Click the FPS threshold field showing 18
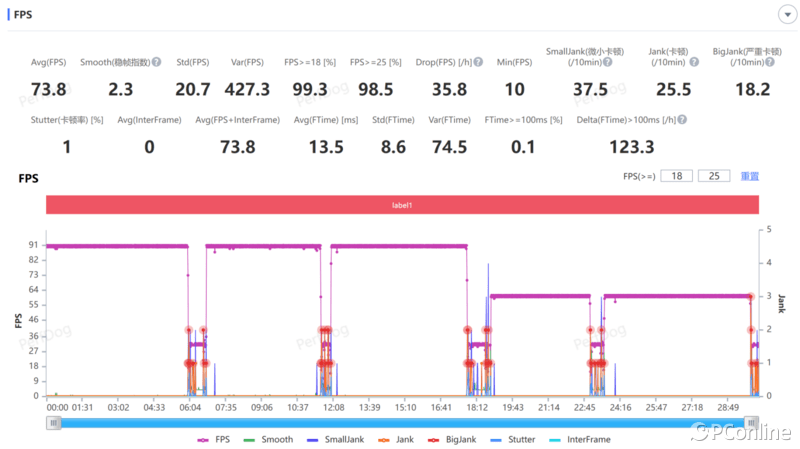Screen dimensions: 800x449 (677, 176)
